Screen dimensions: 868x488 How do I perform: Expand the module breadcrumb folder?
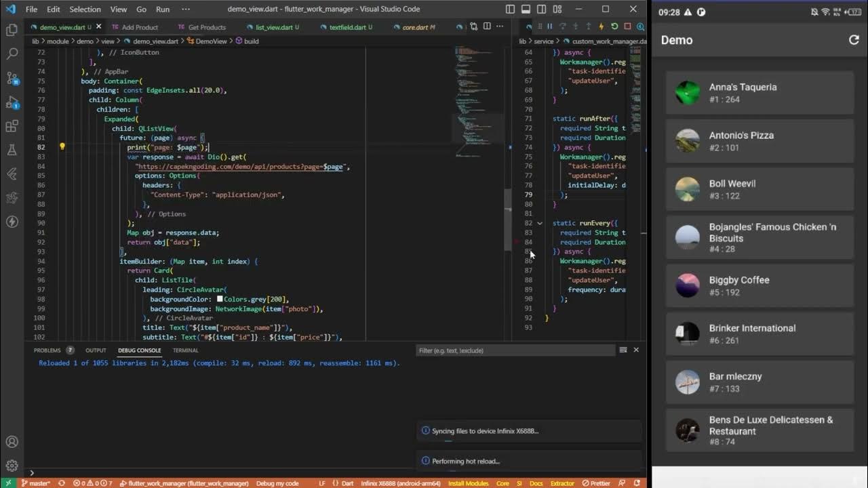[58, 41]
